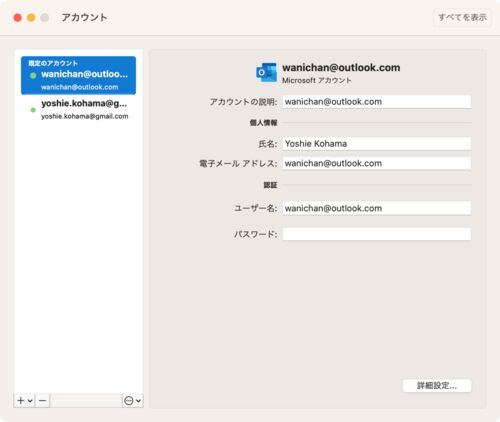
Task: Click green status dot of the wanichan account
Action: [33, 75]
